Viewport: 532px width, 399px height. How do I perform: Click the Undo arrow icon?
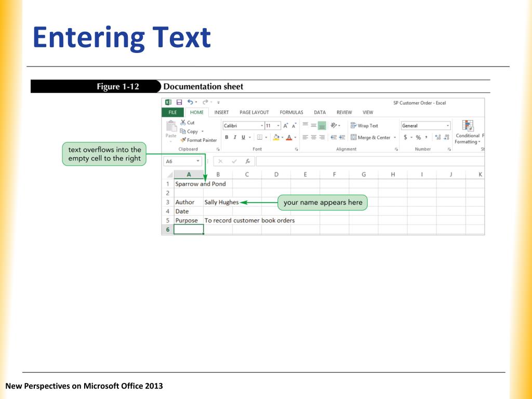pos(190,102)
